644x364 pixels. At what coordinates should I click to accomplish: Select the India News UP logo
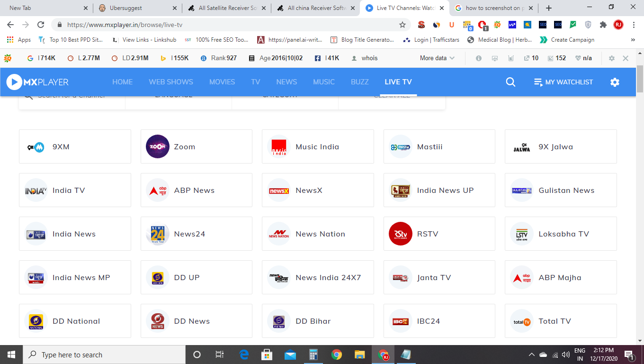tap(401, 190)
